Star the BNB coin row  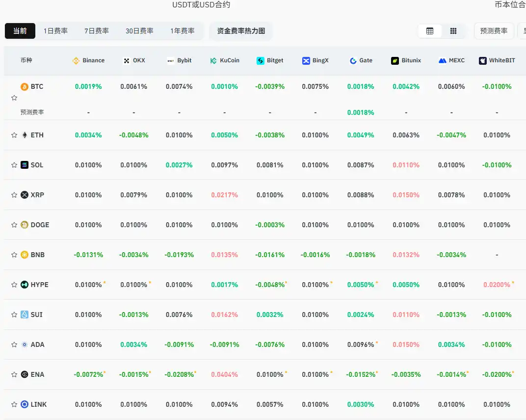pyautogui.click(x=14, y=255)
